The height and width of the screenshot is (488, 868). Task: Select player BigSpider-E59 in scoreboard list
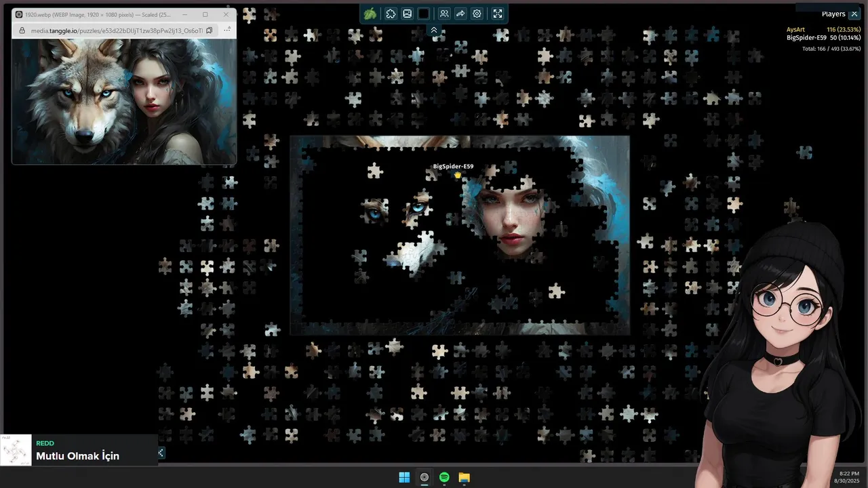[823, 38]
